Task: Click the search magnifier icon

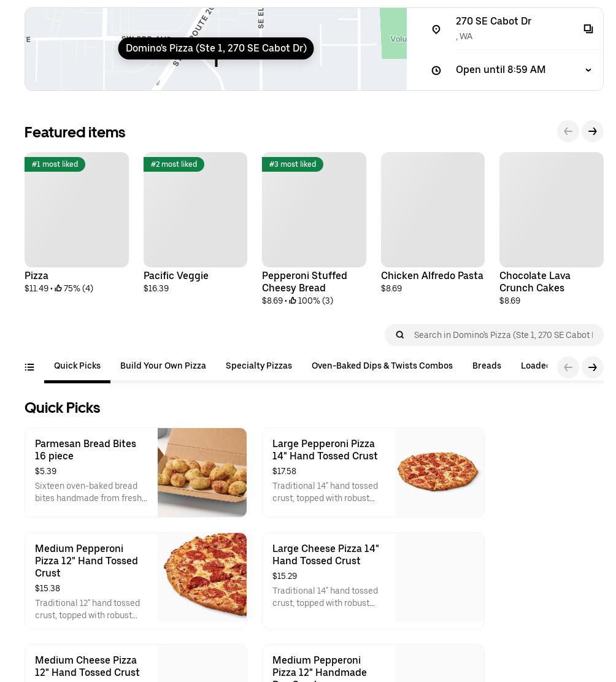Action: [400, 335]
